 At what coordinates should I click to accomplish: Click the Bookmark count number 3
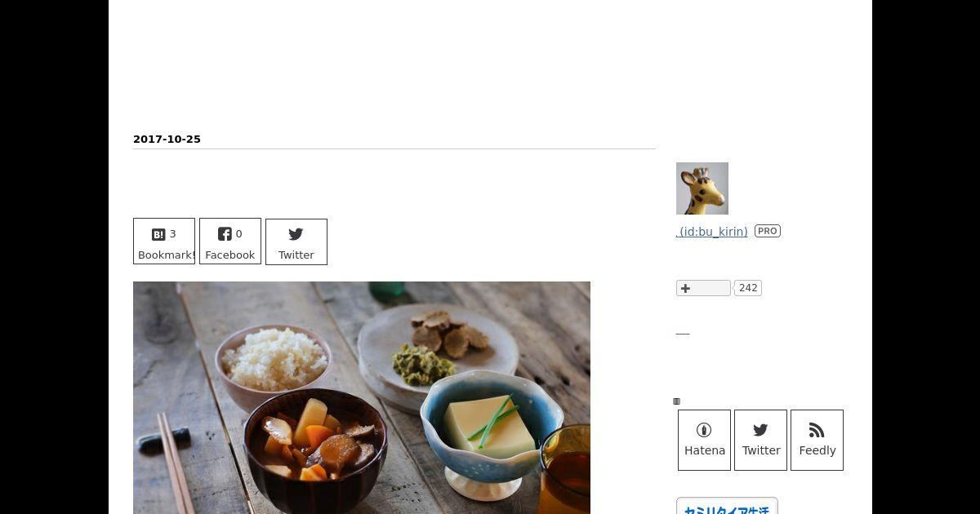pyautogui.click(x=172, y=234)
